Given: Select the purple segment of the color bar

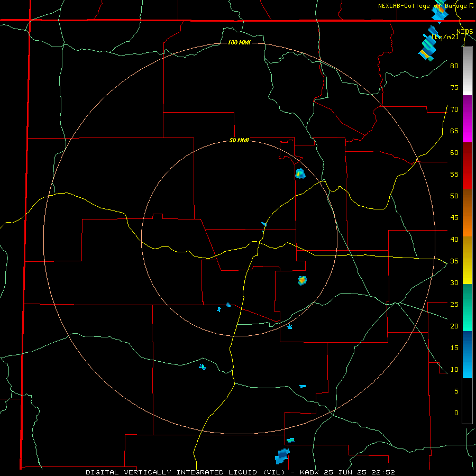Looking at the screenshot, I should point(467,108).
